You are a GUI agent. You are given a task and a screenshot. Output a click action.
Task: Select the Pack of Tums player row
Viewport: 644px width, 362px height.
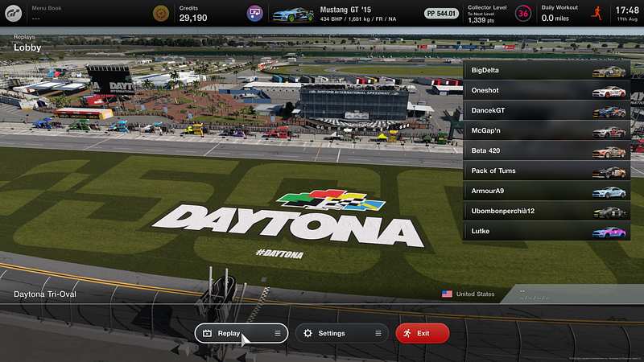547,171
